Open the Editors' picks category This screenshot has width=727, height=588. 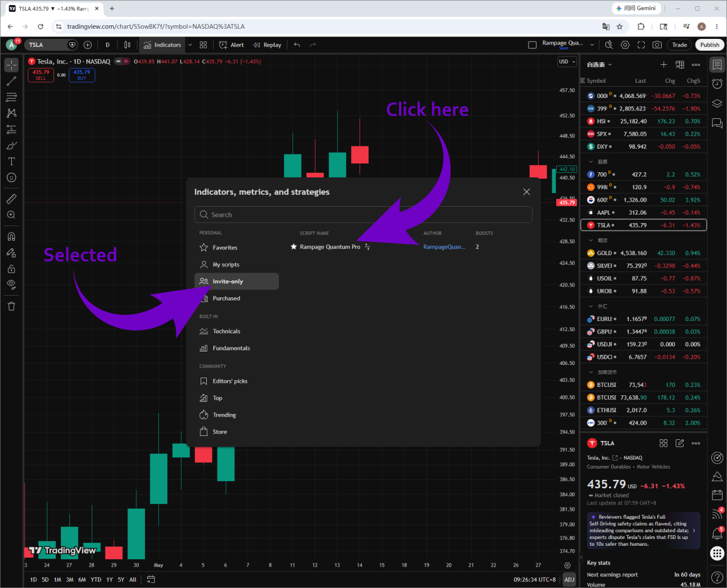[237, 381]
